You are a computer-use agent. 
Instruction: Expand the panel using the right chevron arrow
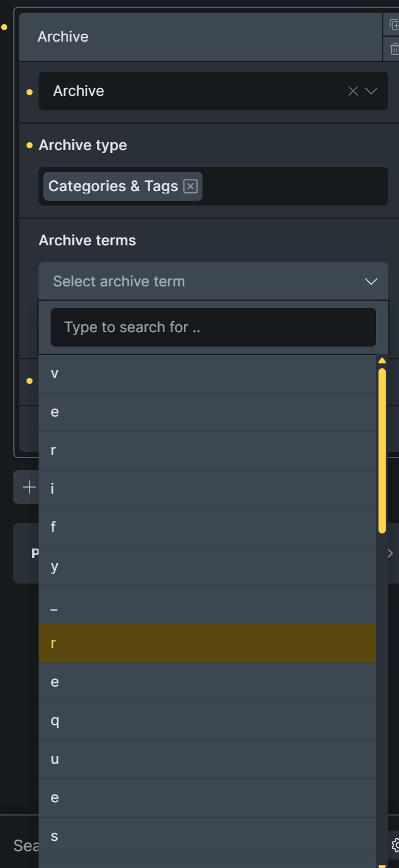(x=390, y=553)
